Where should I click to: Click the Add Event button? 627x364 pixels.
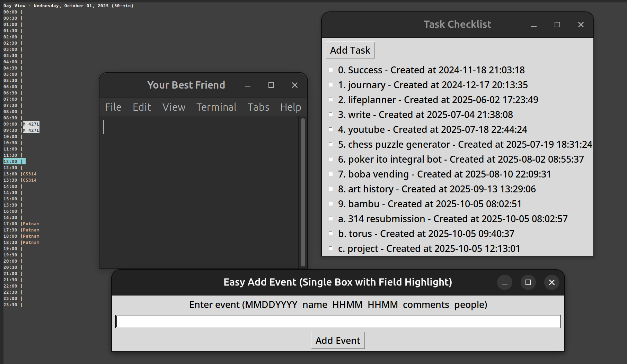338,340
